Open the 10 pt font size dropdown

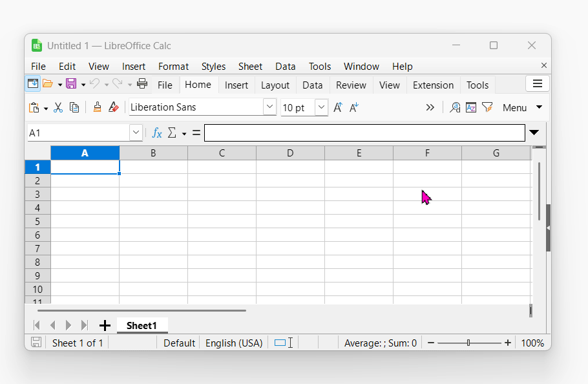tap(321, 107)
